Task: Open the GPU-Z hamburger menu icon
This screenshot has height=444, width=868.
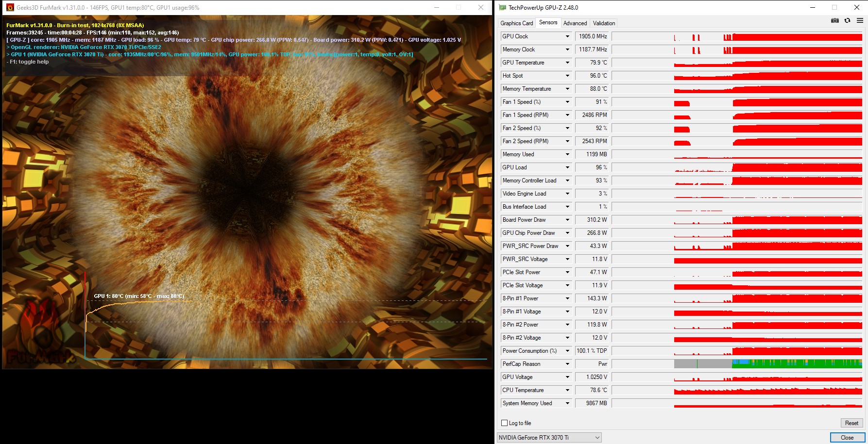Action: pos(860,20)
